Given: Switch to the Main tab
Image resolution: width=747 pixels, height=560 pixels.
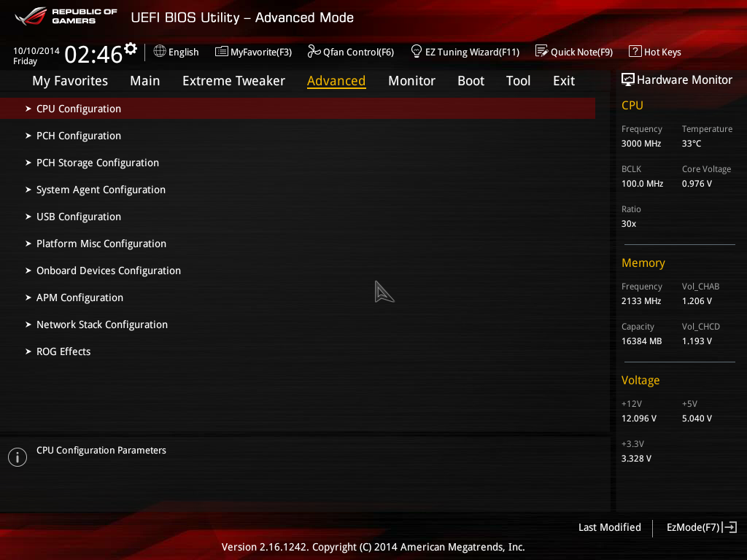Looking at the screenshot, I should click(x=145, y=81).
